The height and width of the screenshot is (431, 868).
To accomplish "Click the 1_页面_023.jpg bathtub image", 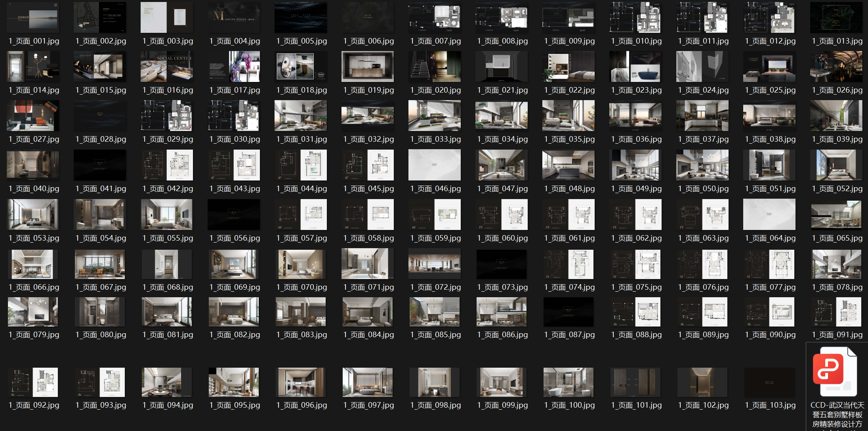I will 636,66.
